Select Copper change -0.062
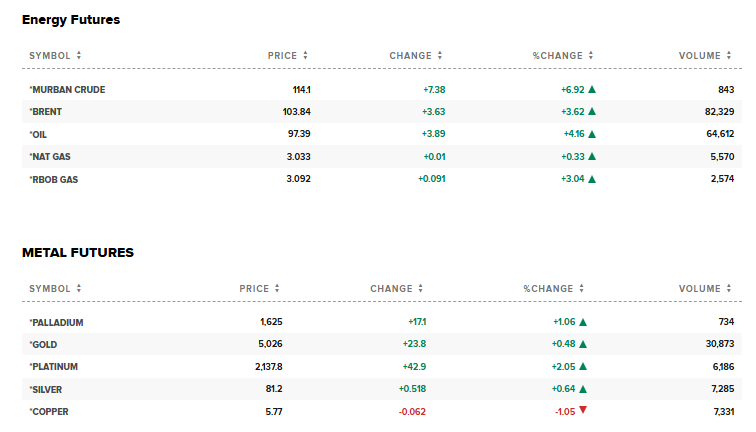This screenshot has width=756, height=432. (412, 412)
